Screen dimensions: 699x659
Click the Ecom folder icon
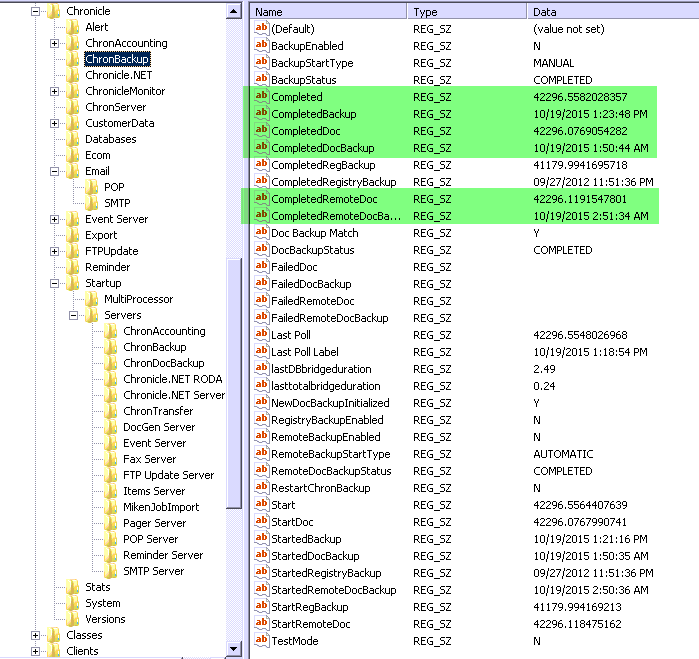click(73, 155)
